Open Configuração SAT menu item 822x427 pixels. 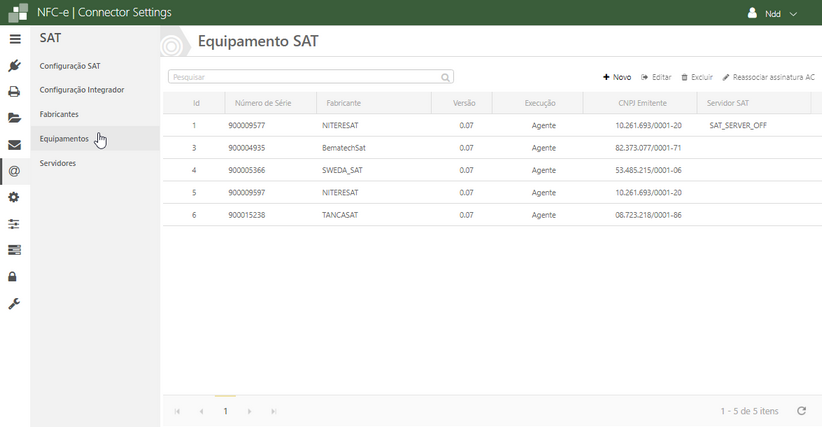click(70, 66)
